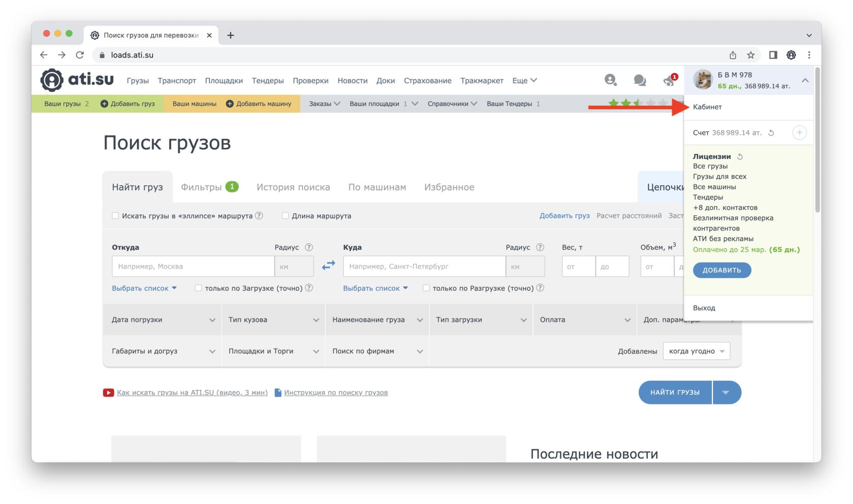853x504 pixels.
Task: Open help for Откуда Радиус
Action: (309, 247)
